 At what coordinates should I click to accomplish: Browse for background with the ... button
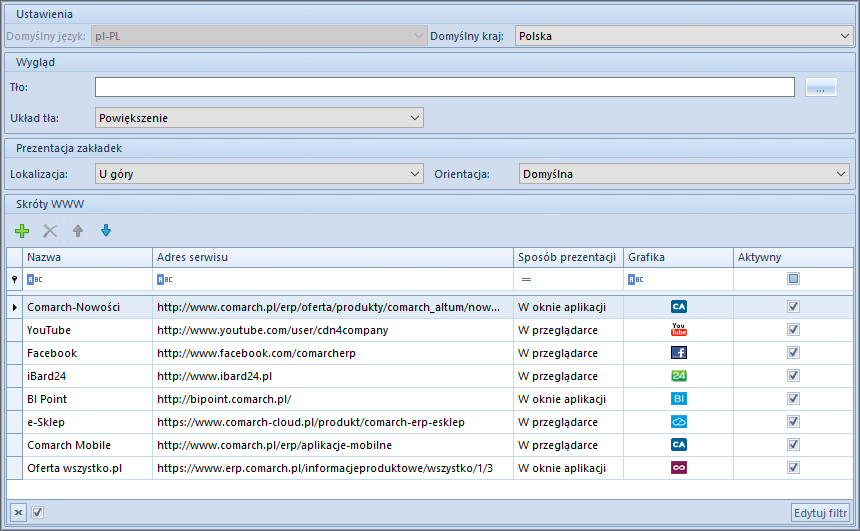click(x=821, y=87)
